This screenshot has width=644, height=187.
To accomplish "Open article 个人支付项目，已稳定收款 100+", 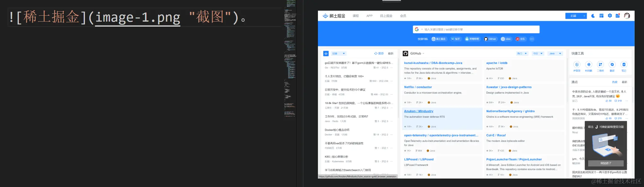I will [344, 76].
